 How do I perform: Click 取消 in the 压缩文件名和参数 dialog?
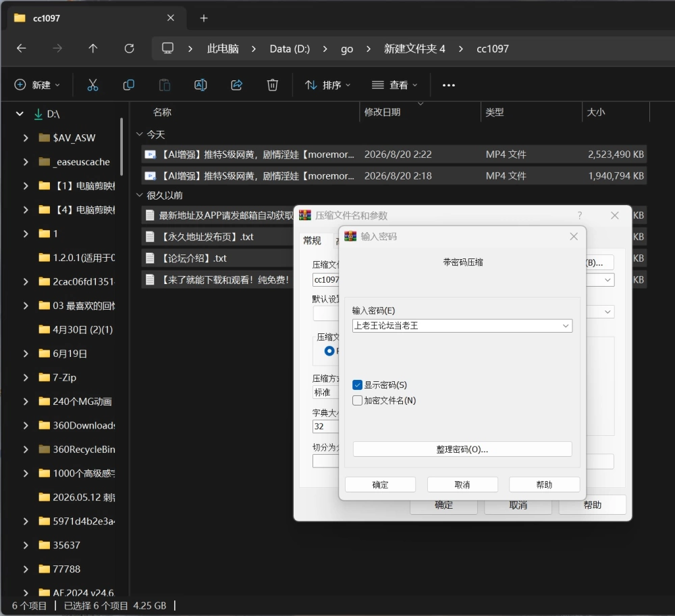tap(518, 505)
